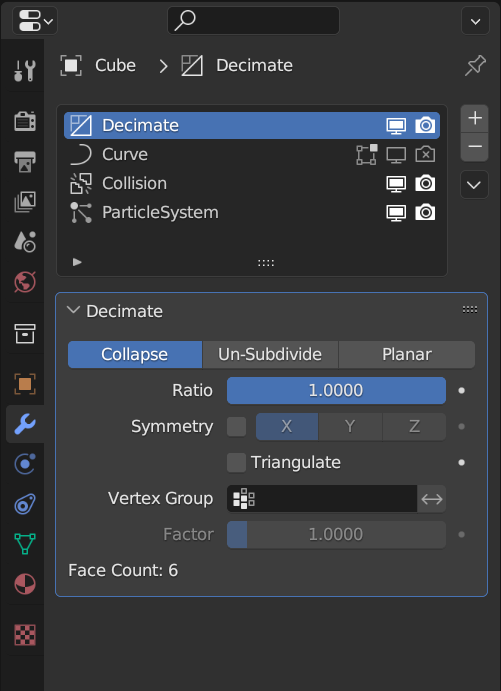This screenshot has width=501, height=691.
Task: Toggle ParticleSystem viewport display
Action: pos(396,212)
